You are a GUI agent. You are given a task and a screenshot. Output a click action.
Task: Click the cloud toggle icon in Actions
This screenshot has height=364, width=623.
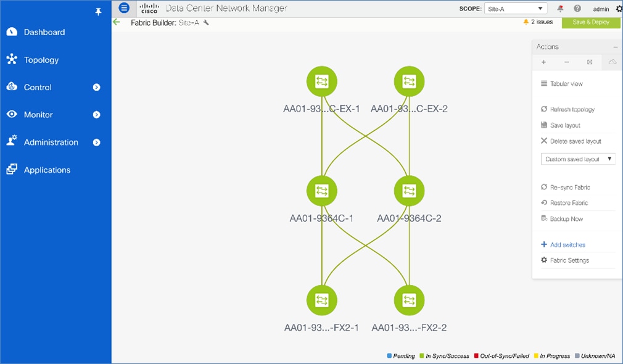(x=613, y=62)
